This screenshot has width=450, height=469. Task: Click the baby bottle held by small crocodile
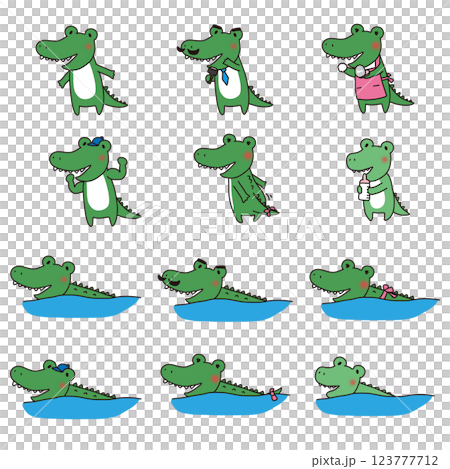point(364,188)
